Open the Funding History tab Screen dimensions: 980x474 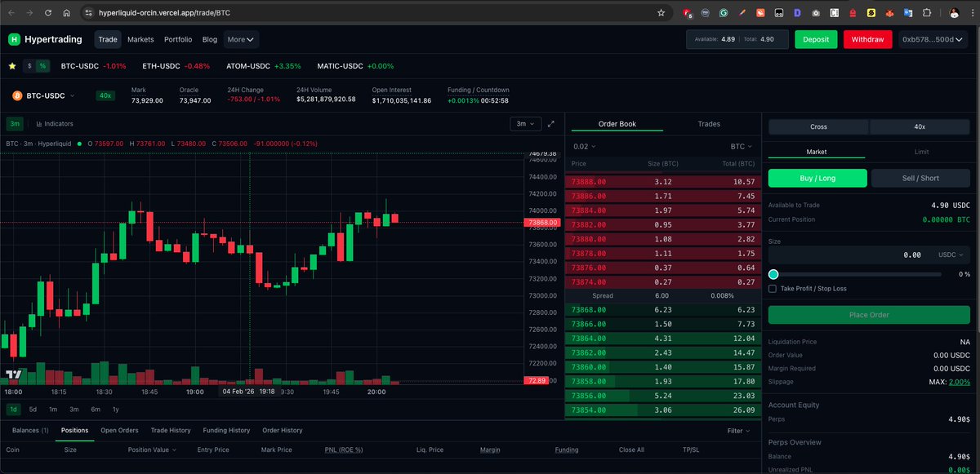pyautogui.click(x=227, y=430)
